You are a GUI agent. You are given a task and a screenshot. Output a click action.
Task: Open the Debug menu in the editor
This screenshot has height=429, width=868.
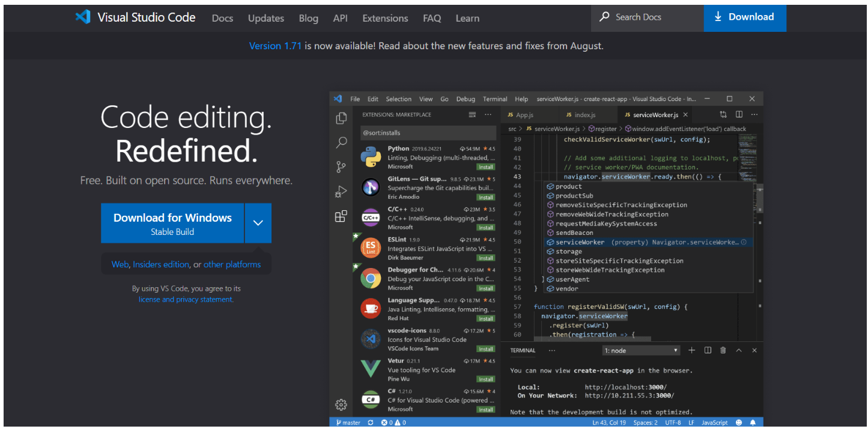[466, 99]
